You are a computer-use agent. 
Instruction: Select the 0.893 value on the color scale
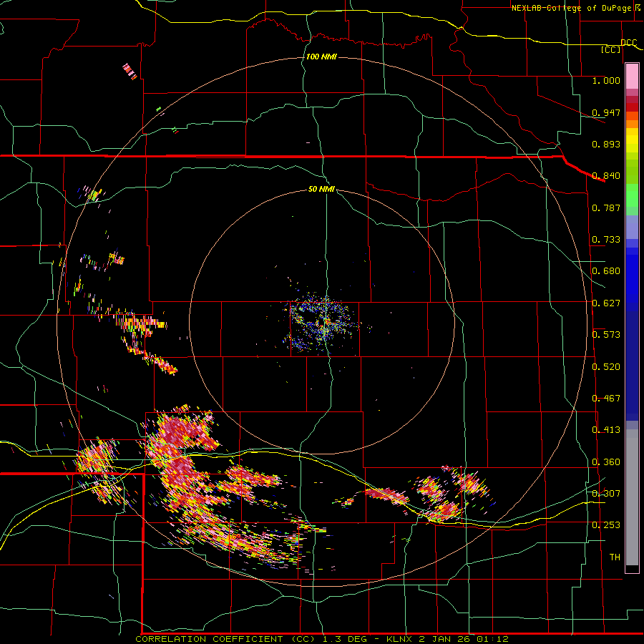[x=606, y=144]
